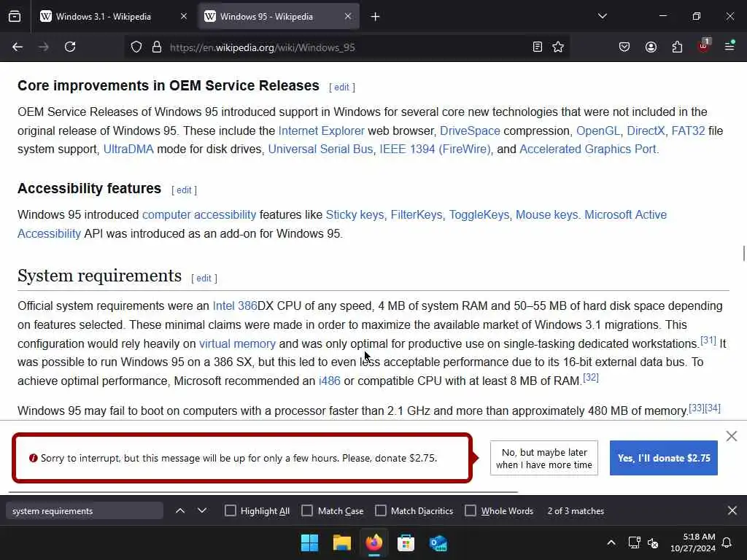This screenshot has width=747, height=560.
Task: Edit System requirements section
Action: point(204,278)
